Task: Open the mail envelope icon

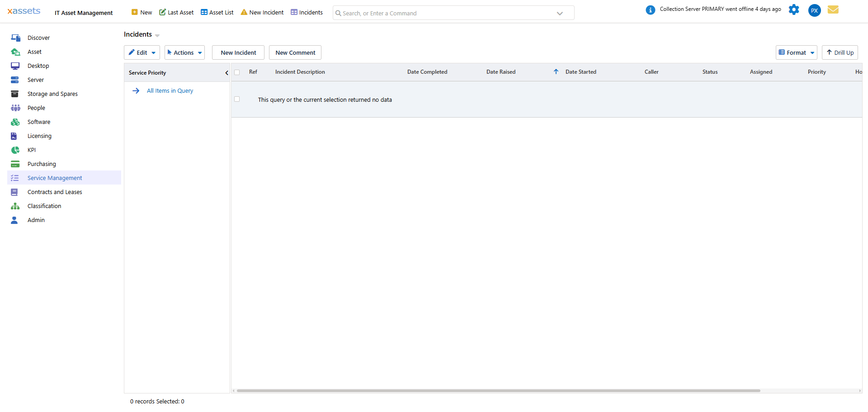Action: 833,9
